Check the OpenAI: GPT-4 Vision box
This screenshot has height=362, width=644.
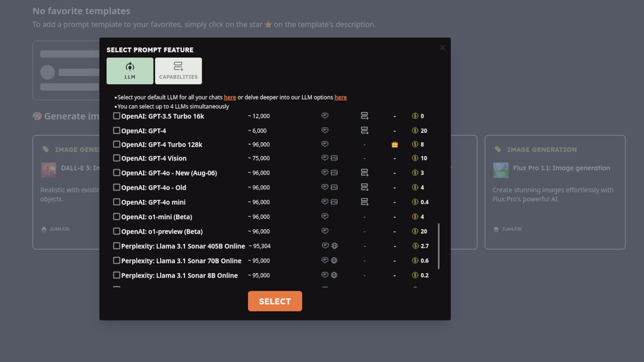[x=116, y=158]
